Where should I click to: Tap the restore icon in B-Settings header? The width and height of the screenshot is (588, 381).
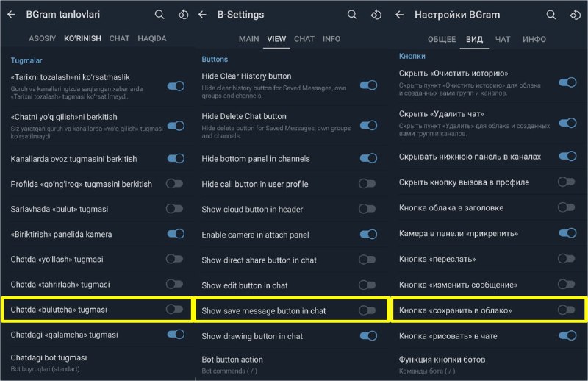[376, 15]
